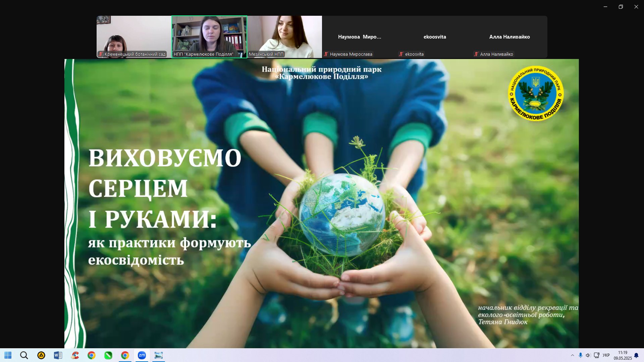The height and width of the screenshot is (362, 644).
Task: Select the Мезинський НПП participant video
Action: (x=284, y=37)
